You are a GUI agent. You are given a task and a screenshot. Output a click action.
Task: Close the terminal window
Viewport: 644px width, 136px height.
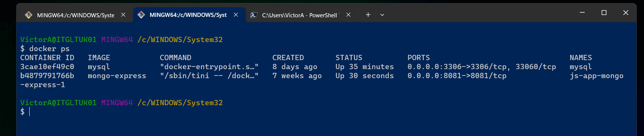pos(626,12)
